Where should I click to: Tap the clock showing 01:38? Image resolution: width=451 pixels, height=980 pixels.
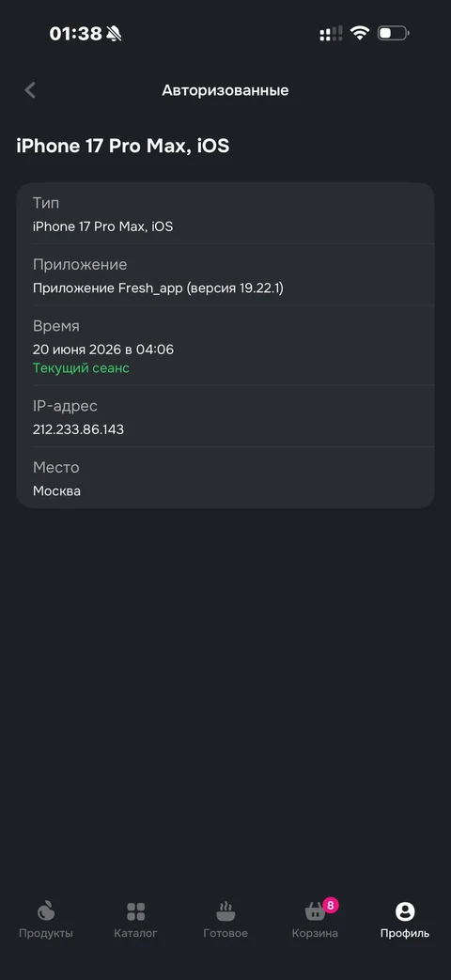(75, 33)
